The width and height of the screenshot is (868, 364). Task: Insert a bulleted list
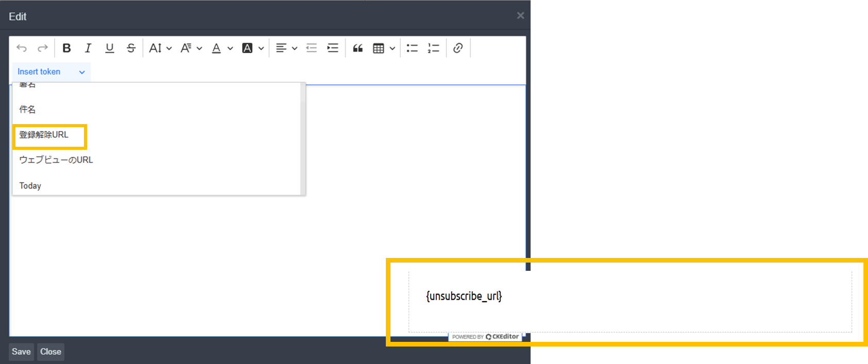[412, 48]
